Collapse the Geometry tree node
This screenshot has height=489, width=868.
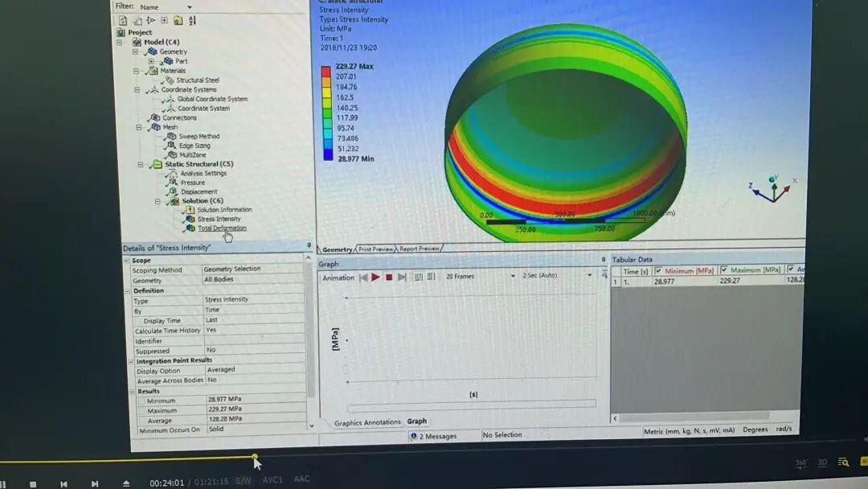[x=135, y=51]
